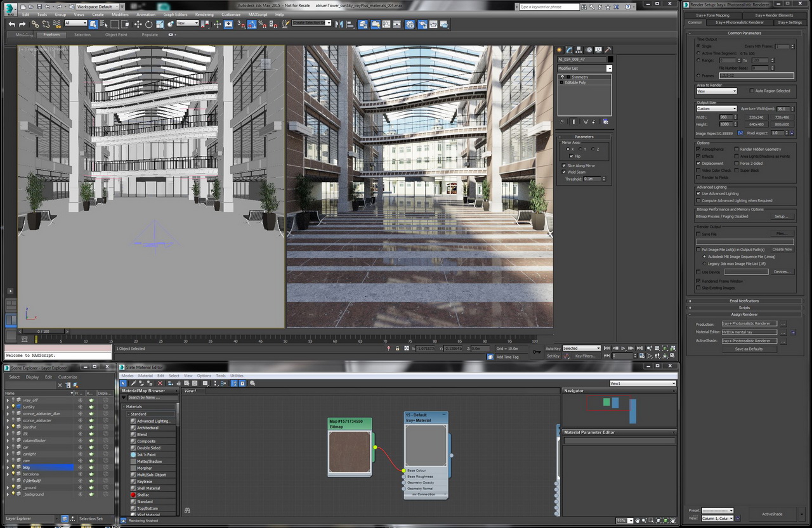The height and width of the screenshot is (528, 812).
Task: Switch to the Iray+ Tone Mapping tab
Action: 714,15
